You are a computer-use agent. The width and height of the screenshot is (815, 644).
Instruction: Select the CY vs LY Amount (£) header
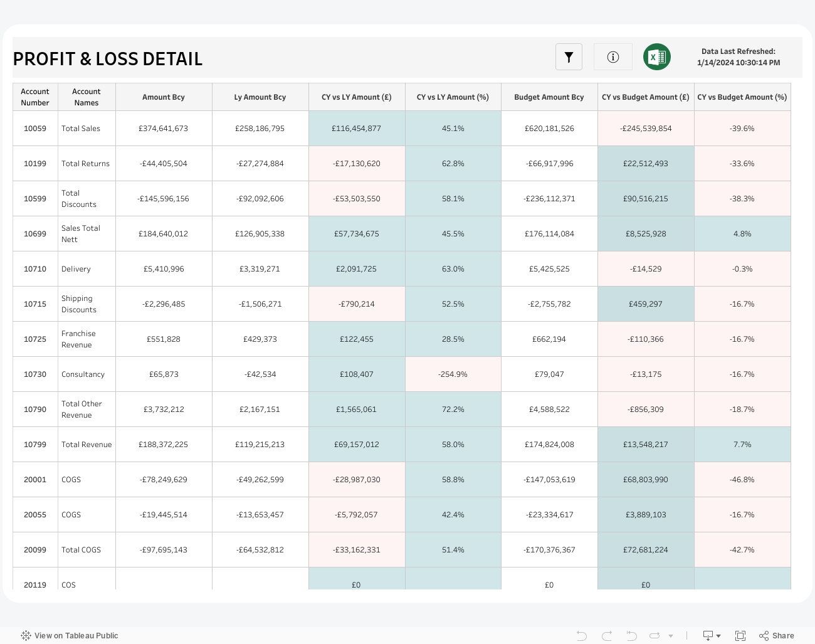[x=357, y=97]
